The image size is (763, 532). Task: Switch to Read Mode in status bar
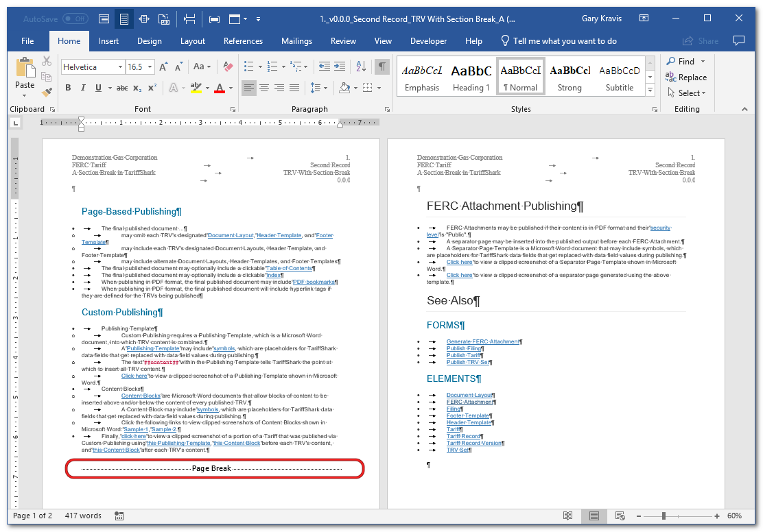[x=567, y=516]
